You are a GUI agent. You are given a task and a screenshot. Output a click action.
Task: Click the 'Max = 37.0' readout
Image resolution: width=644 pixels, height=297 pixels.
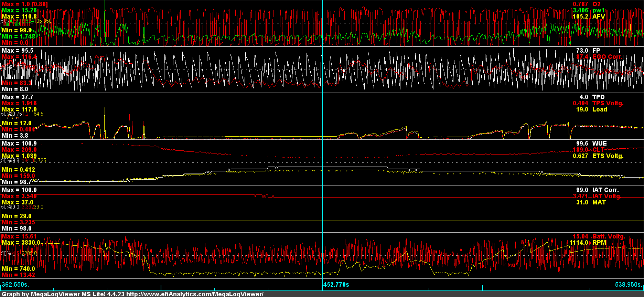click(x=17, y=202)
